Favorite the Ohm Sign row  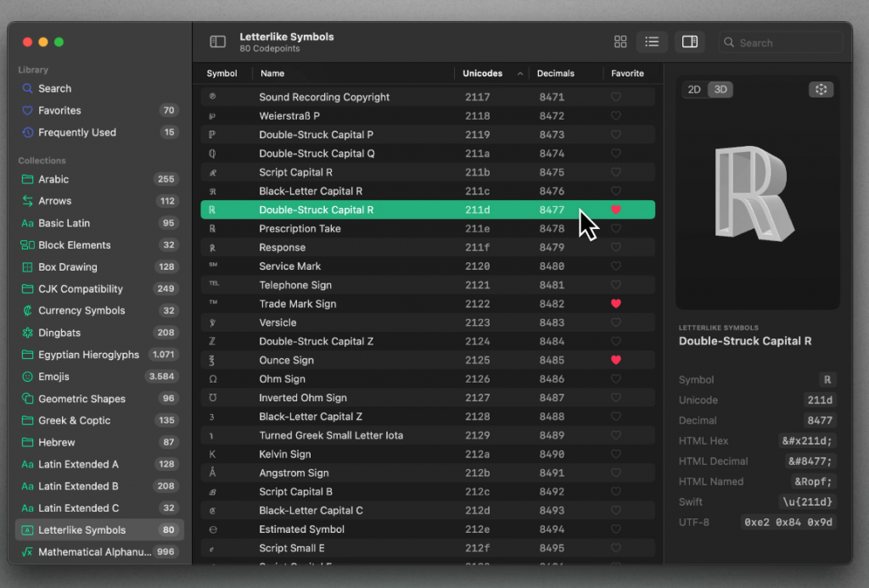pos(616,379)
